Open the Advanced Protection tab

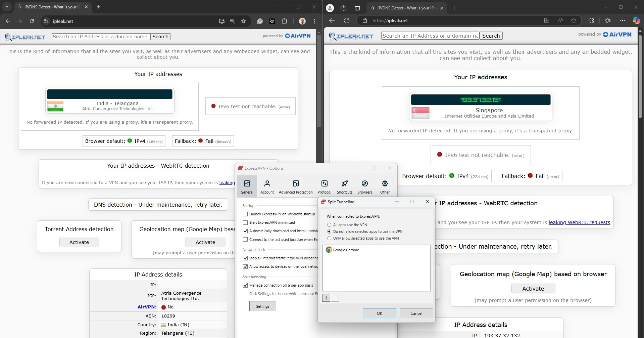click(296, 187)
